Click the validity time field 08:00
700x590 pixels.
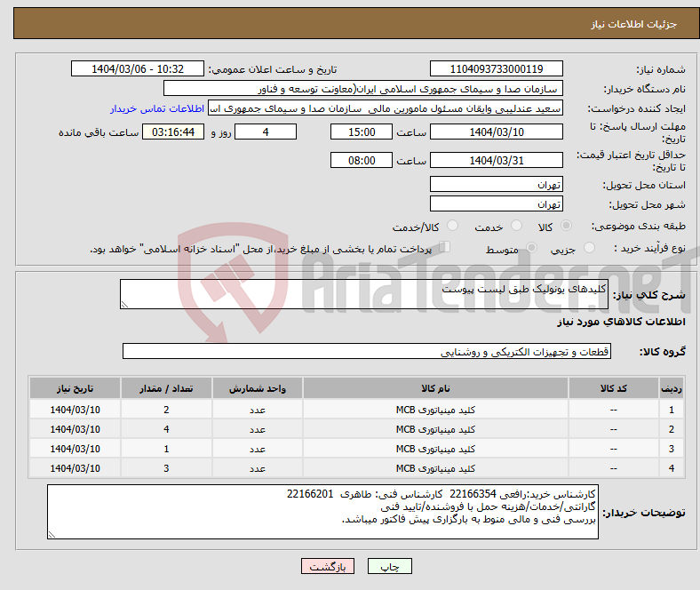click(x=362, y=160)
